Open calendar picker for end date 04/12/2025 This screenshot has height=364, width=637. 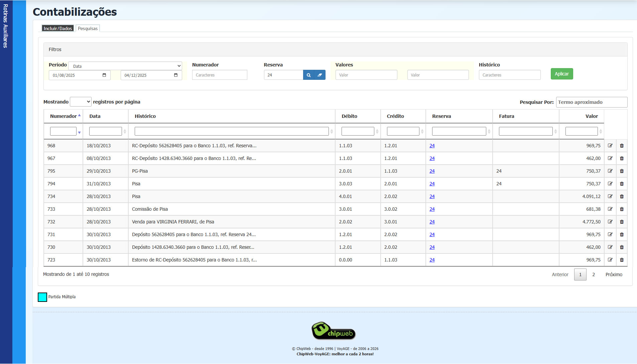pyautogui.click(x=176, y=75)
